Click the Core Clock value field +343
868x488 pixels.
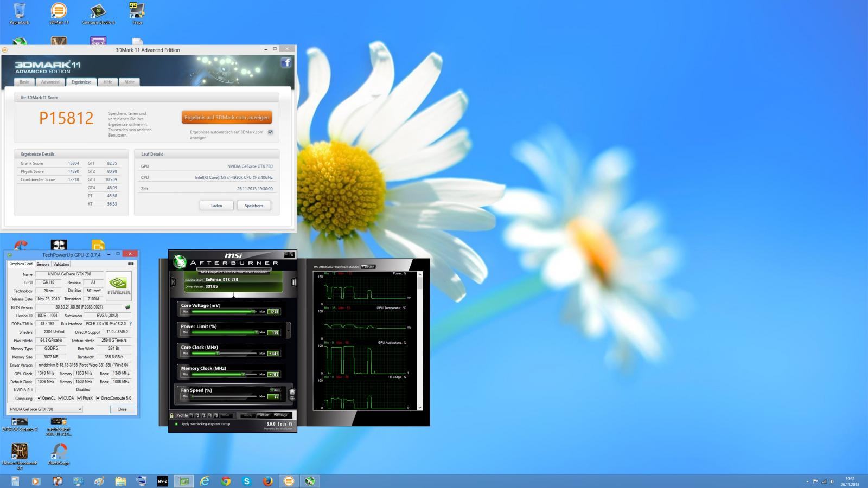[x=273, y=354]
